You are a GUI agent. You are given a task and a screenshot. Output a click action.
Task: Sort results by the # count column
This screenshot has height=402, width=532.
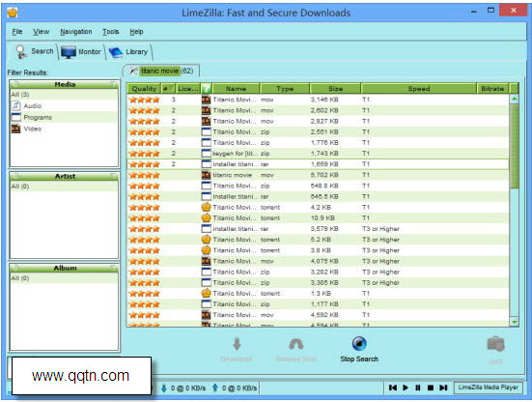(x=168, y=89)
